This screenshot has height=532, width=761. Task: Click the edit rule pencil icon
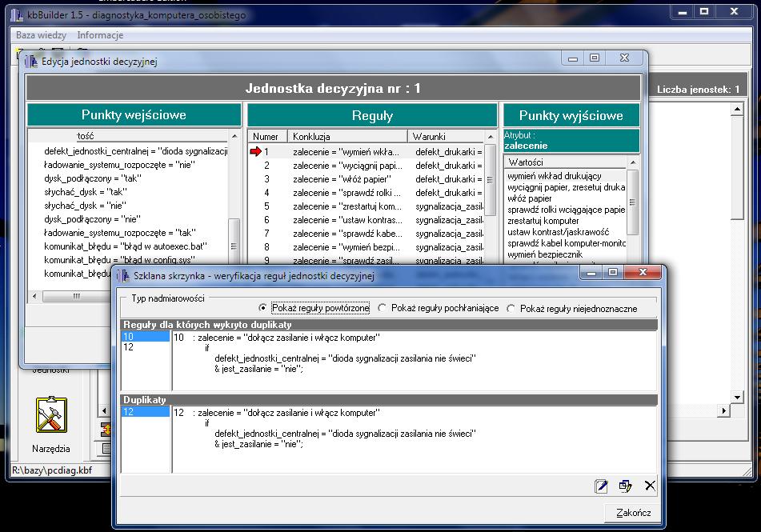point(601,486)
